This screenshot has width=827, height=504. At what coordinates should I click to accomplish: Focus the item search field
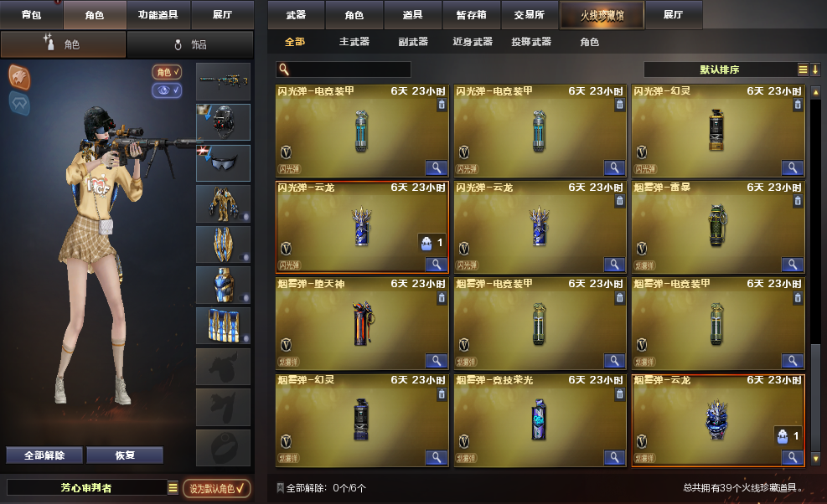pyautogui.click(x=344, y=69)
